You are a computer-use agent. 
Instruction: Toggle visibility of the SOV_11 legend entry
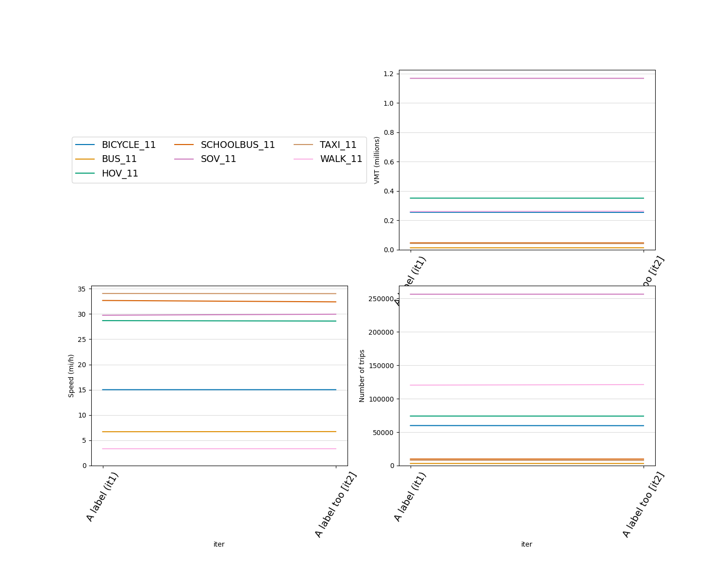(218, 159)
